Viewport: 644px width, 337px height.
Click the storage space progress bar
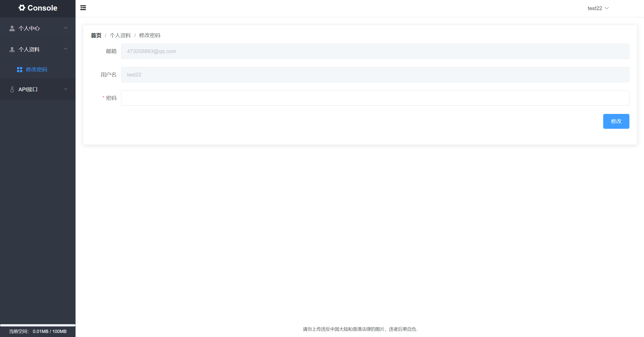pos(38,325)
